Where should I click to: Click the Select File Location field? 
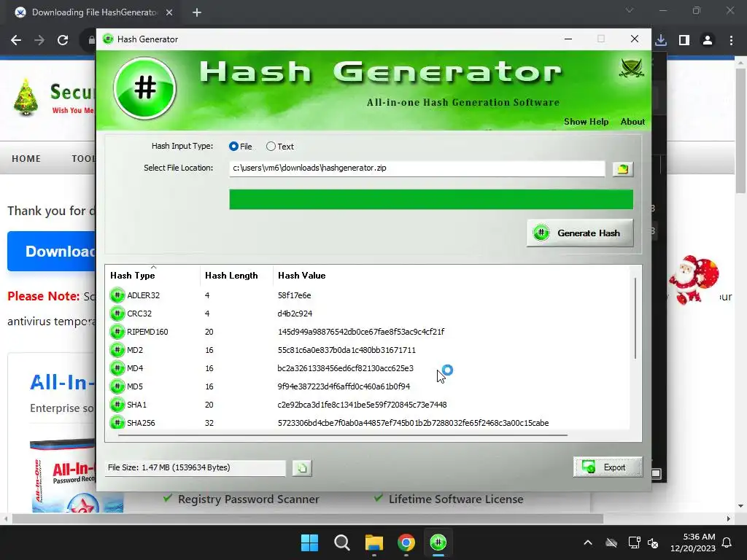coord(417,168)
